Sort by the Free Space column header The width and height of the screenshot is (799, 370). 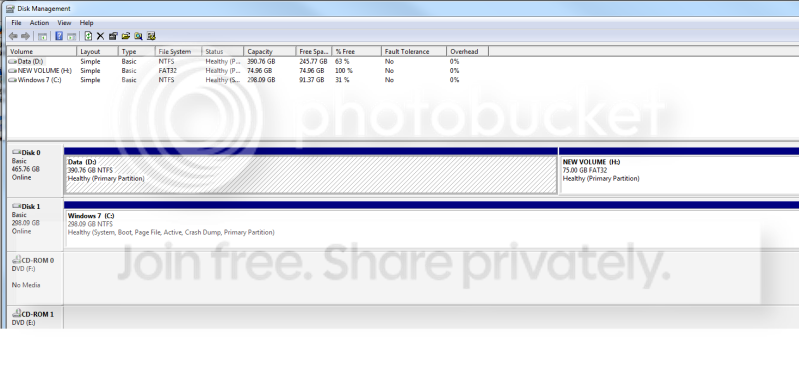click(x=314, y=51)
